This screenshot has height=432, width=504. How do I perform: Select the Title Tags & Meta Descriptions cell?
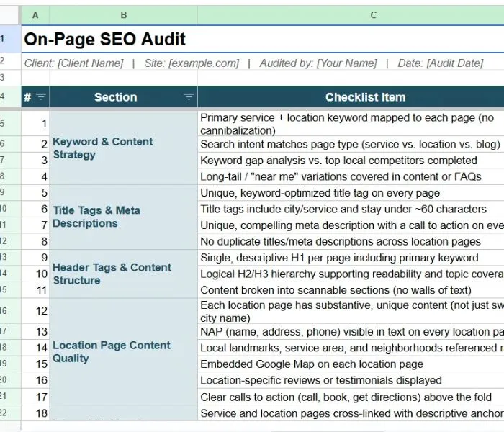(123, 217)
